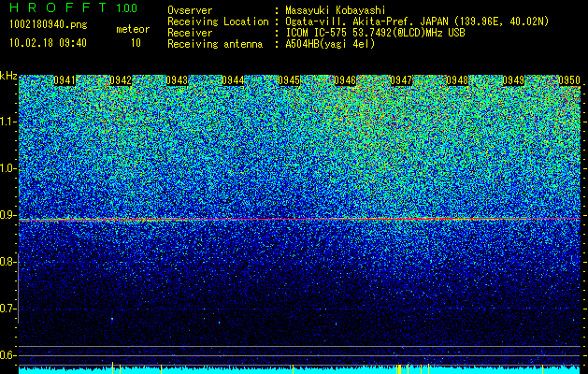Click the 0950 time marker
This screenshot has width=588, height=374.
tap(569, 80)
